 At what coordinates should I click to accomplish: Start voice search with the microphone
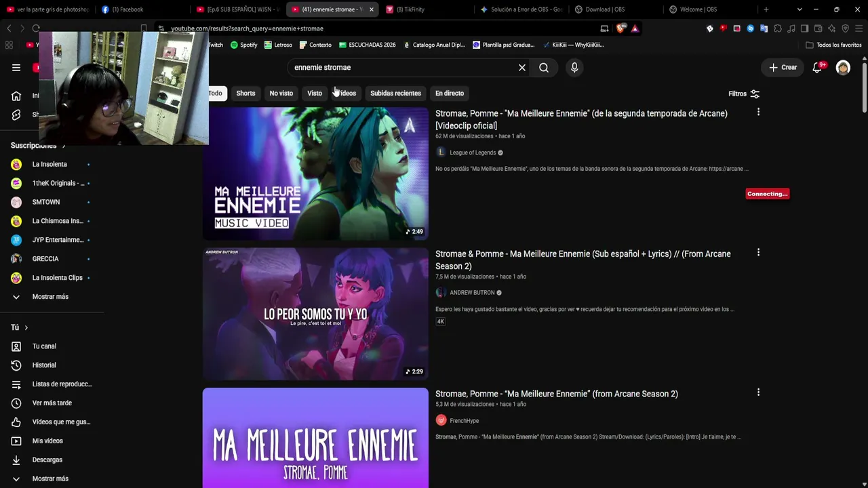click(x=574, y=68)
